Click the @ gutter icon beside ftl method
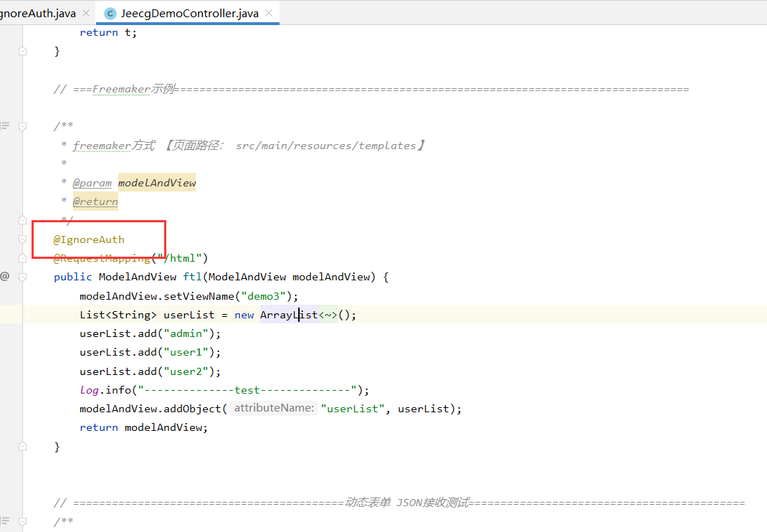 click(5, 276)
